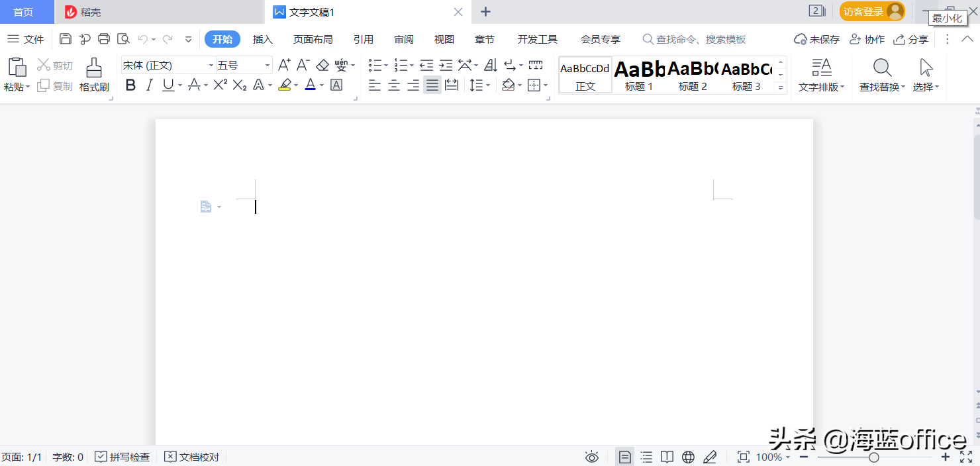
Task: Apply yellow text highlight color
Action: pos(285,85)
